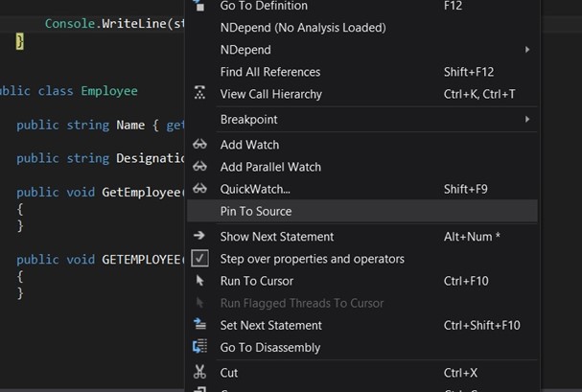Click the class keyword in code
Screen dimensions: 582x392
click(56, 91)
